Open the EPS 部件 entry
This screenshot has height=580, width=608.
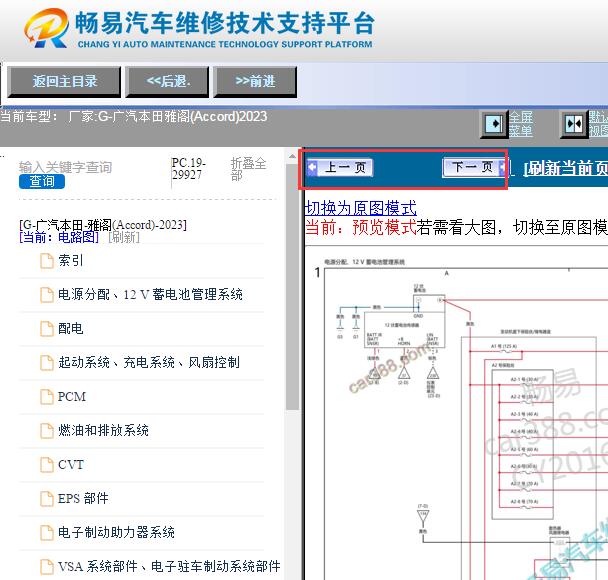[x=83, y=499]
